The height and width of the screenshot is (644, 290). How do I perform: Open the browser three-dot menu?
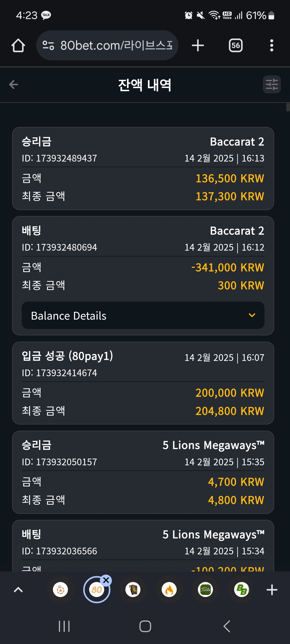pos(272,45)
